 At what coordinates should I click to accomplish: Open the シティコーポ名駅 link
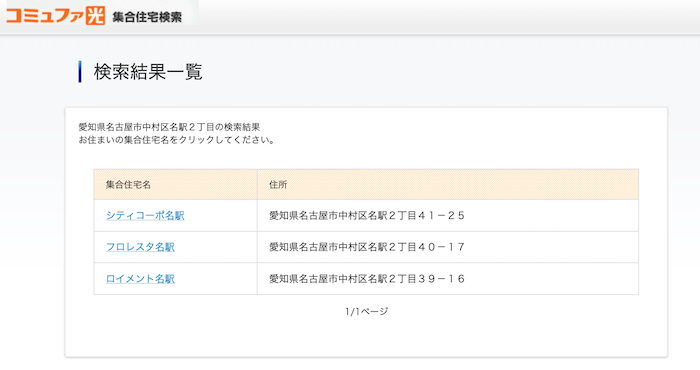click(x=145, y=216)
